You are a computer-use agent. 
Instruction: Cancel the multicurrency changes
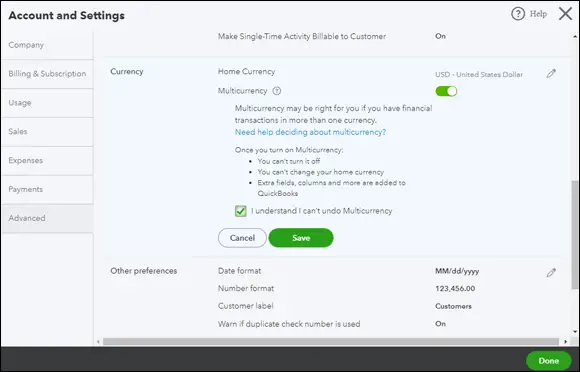[242, 238]
